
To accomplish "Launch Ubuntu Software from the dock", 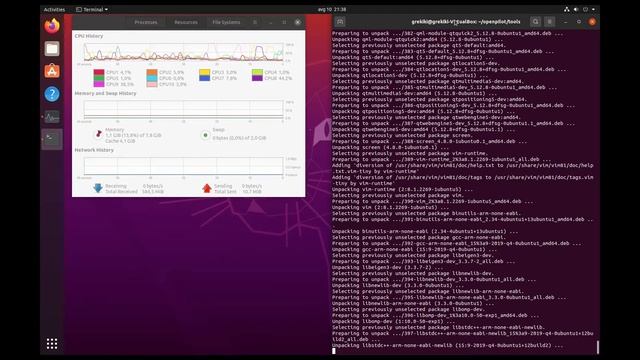I will pyautogui.click(x=52, y=71).
